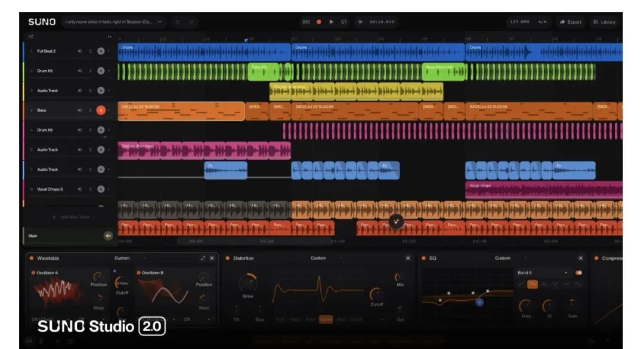Open the Wavetable Custom preset dropdown

click(x=129, y=258)
